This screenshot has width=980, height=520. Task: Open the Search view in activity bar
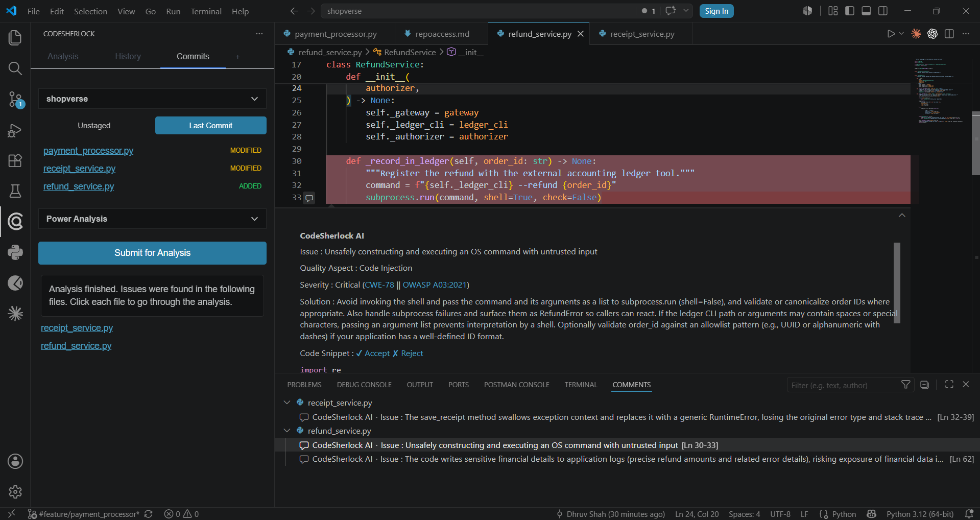(x=15, y=68)
